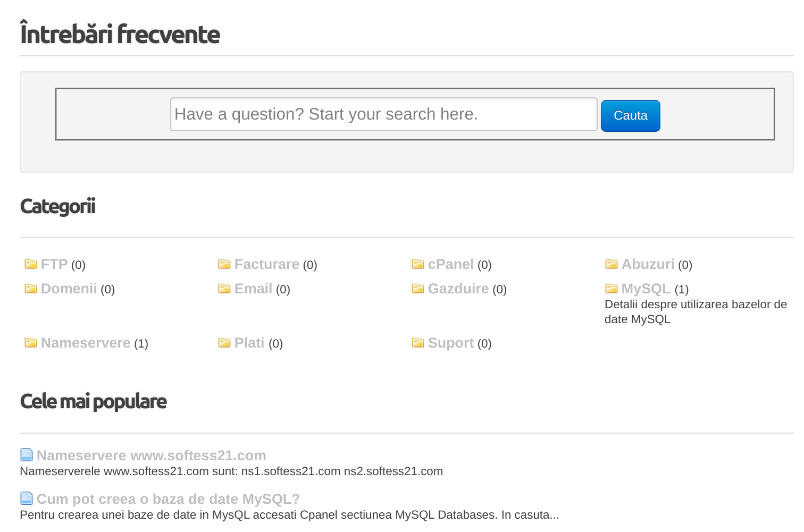
Task: Click the Cauta search button
Action: tap(631, 116)
